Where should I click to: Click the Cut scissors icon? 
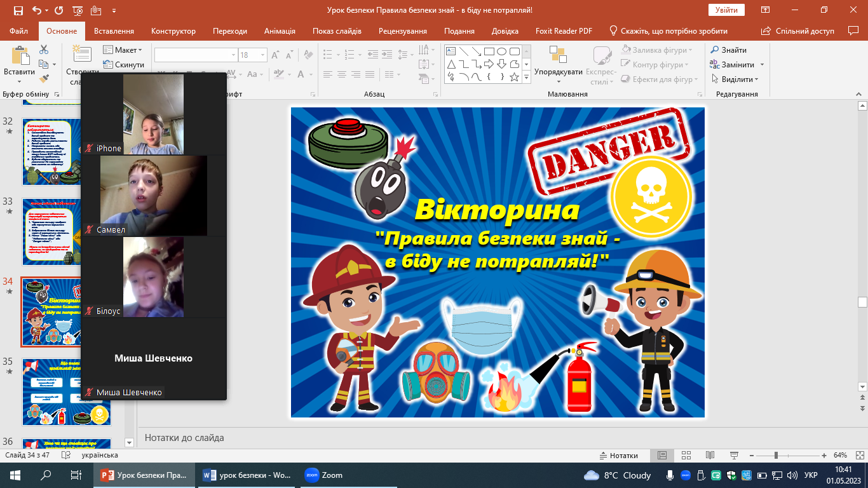44,50
